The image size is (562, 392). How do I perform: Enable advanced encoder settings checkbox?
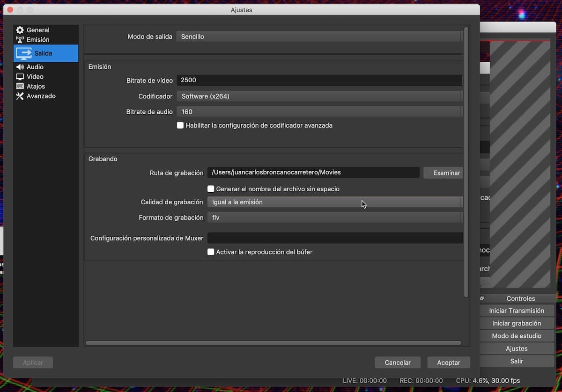tap(180, 125)
